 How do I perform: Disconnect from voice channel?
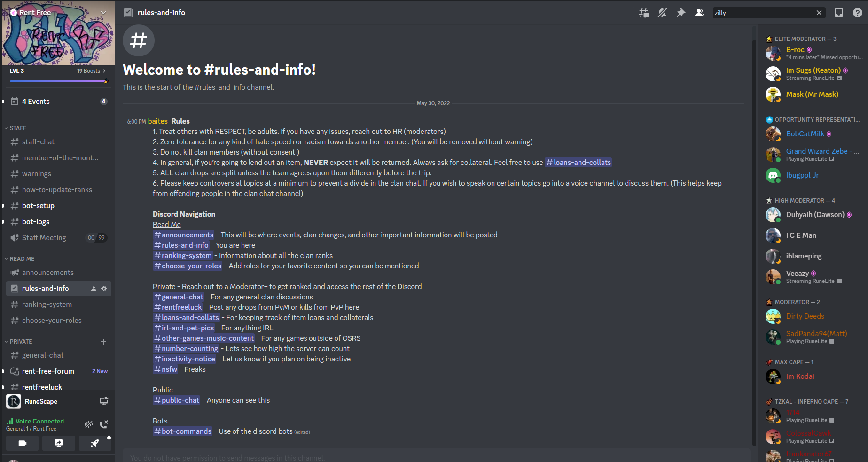pyautogui.click(x=104, y=424)
